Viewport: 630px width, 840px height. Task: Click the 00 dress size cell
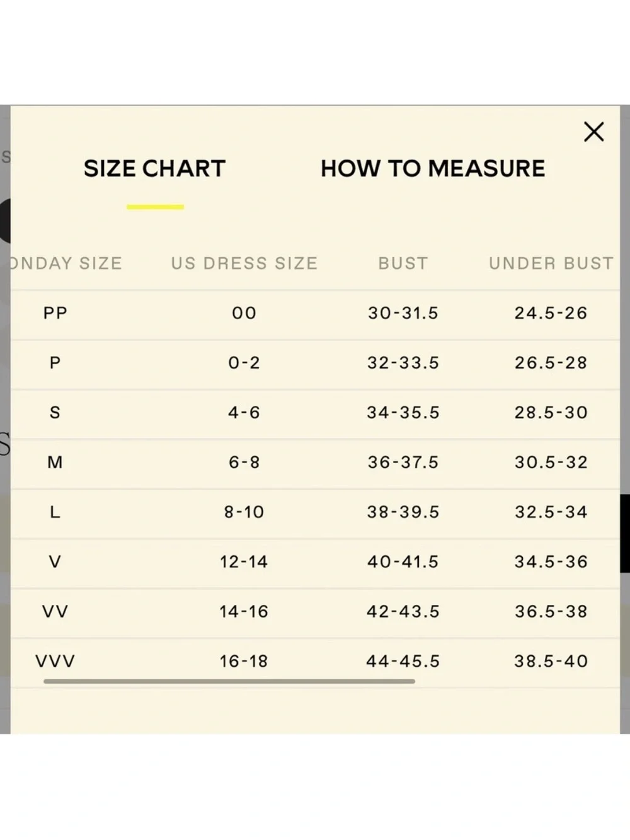[x=244, y=313]
